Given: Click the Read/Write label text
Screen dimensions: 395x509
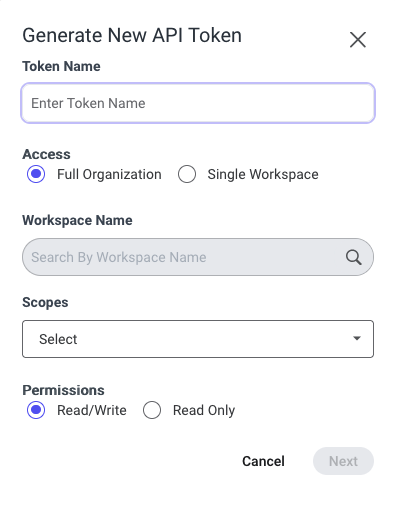Looking at the screenshot, I should 92,410.
